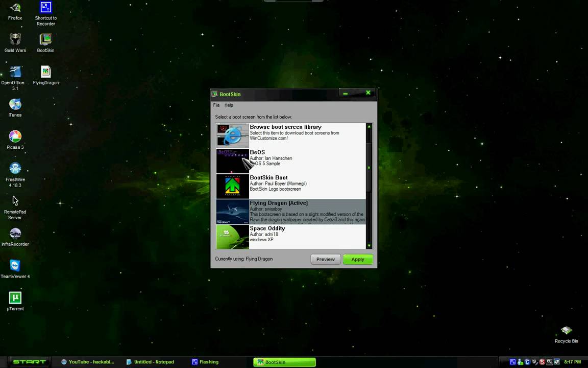Click the green Apply button
Image resolution: width=588 pixels, height=368 pixels.
click(358, 259)
